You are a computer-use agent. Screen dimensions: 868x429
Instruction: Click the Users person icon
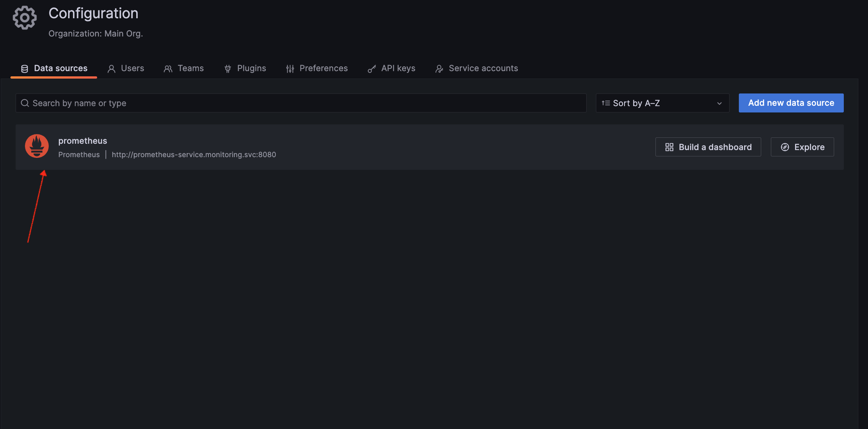111,69
